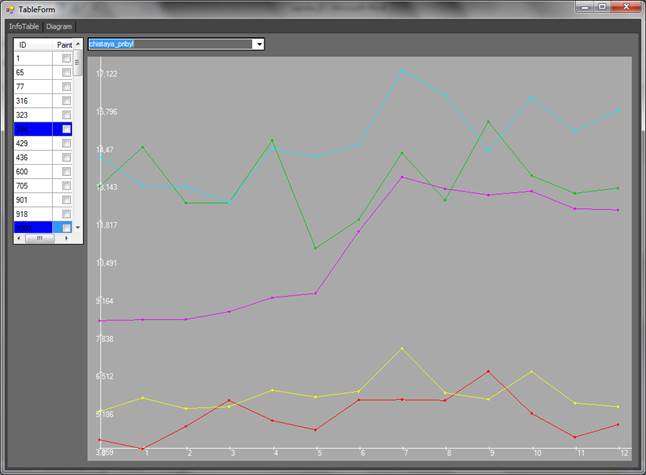646x475 pixels.
Task: Switch to the Diagram tab
Action: (59, 26)
